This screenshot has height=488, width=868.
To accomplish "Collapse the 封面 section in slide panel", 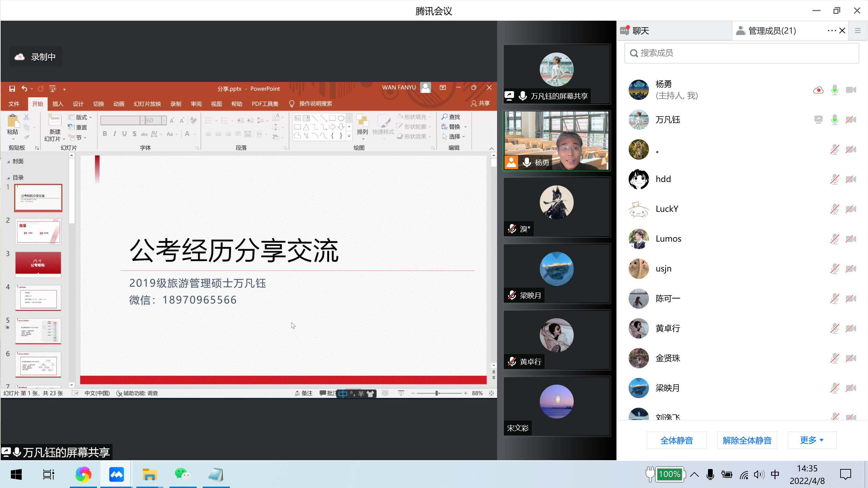I will coord(8,162).
